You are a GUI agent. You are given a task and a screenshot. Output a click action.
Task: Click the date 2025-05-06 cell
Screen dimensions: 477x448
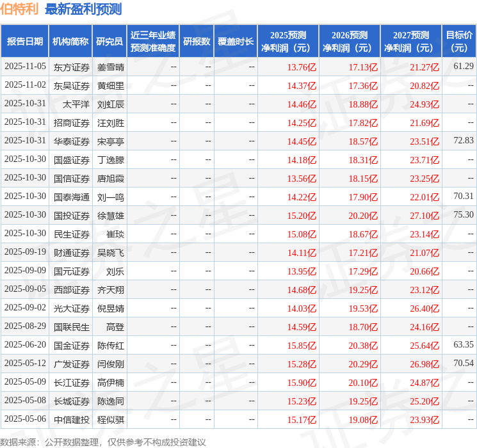(x=25, y=419)
